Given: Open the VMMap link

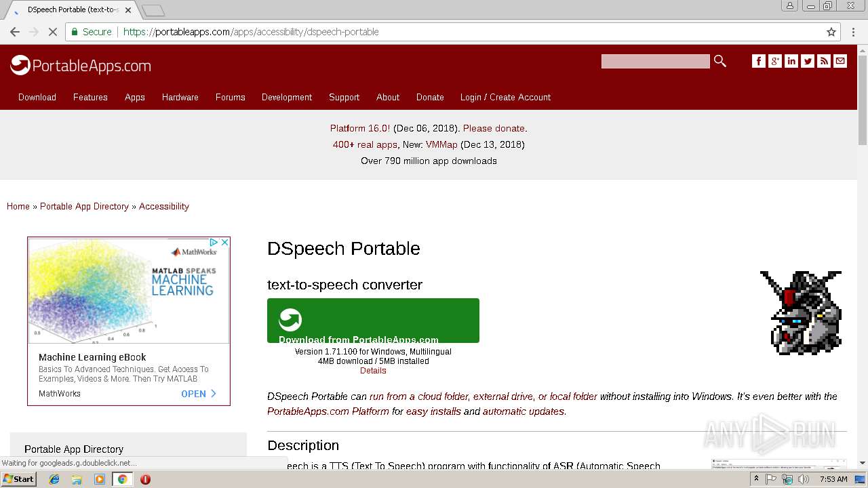Looking at the screenshot, I should (441, 144).
